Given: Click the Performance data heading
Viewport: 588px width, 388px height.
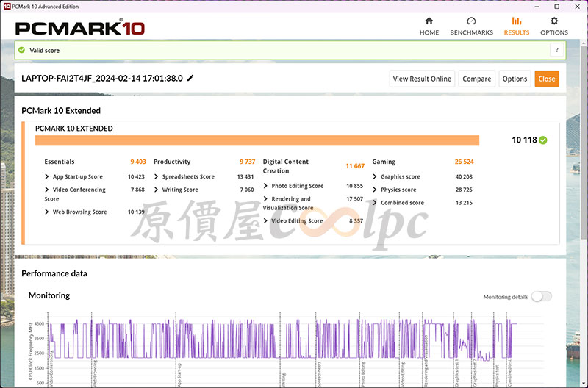Looking at the screenshot, I should tap(54, 273).
